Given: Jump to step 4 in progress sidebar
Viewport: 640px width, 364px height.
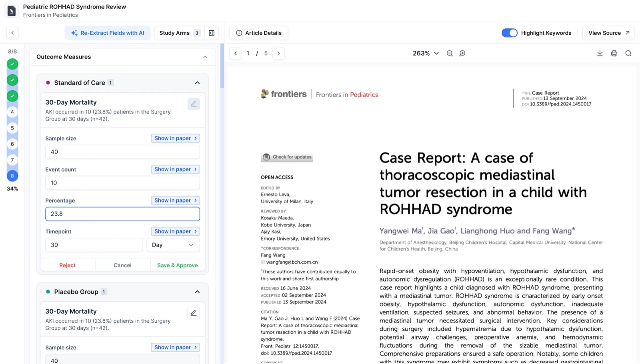Looking at the screenshot, I should 12,112.
